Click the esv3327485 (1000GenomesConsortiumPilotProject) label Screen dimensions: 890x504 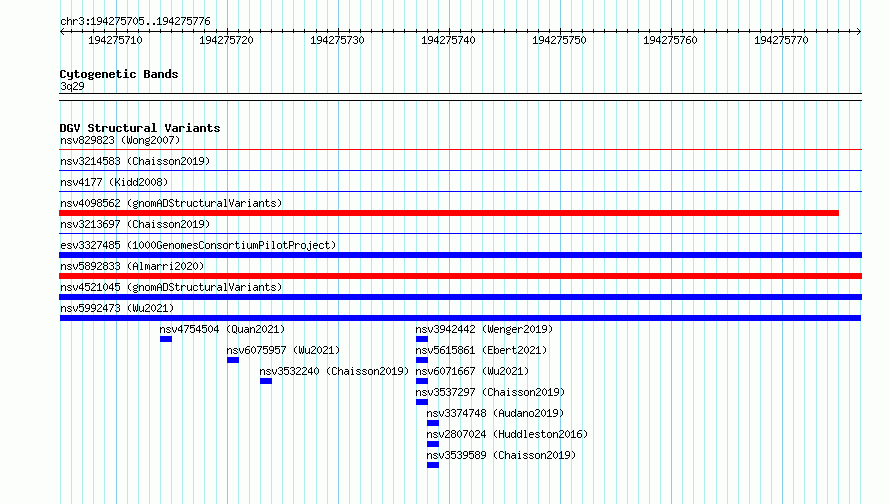198,245
